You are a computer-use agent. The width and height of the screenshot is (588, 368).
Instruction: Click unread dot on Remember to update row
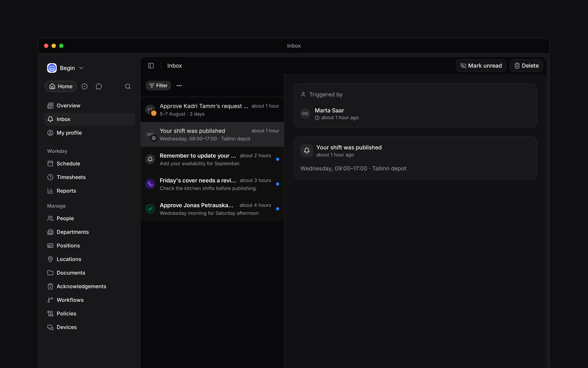[x=277, y=159]
